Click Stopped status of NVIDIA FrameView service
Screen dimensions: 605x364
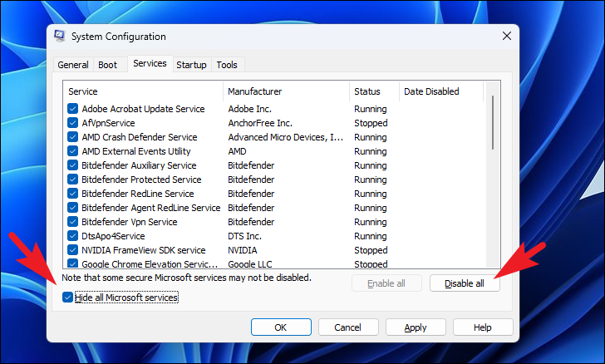(x=371, y=250)
